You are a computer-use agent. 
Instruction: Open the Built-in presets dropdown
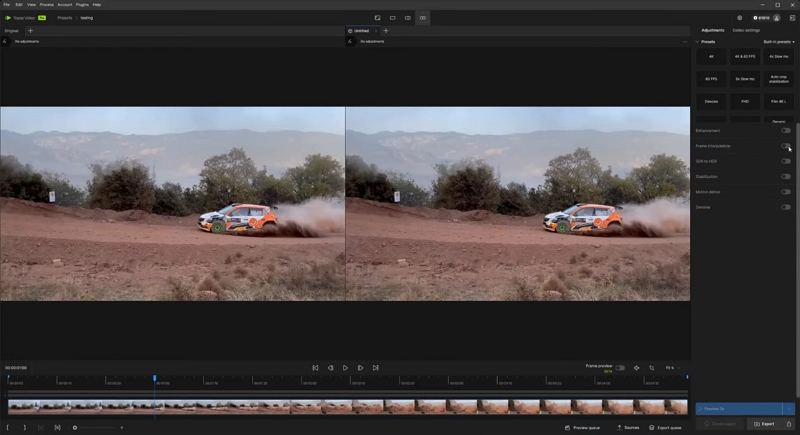click(779, 42)
